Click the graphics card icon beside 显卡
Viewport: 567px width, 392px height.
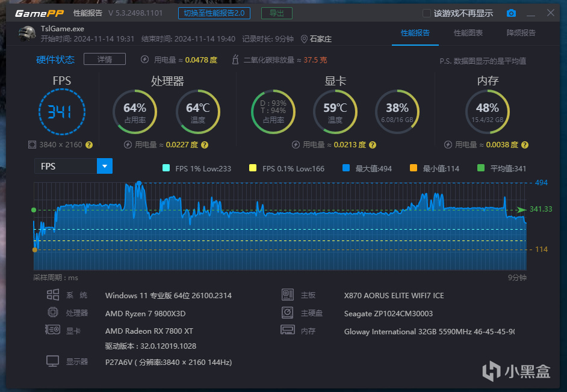tap(52, 329)
